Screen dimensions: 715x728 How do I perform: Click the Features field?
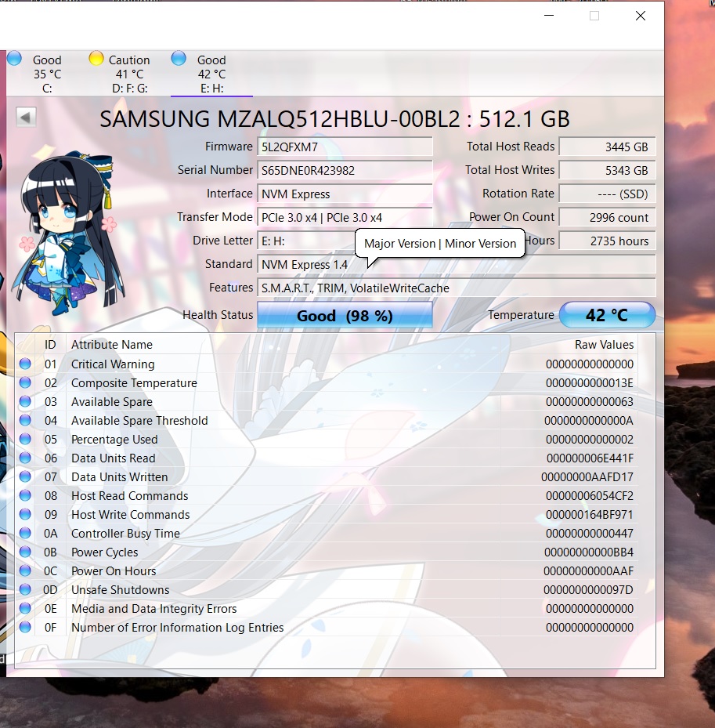click(x=457, y=288)
